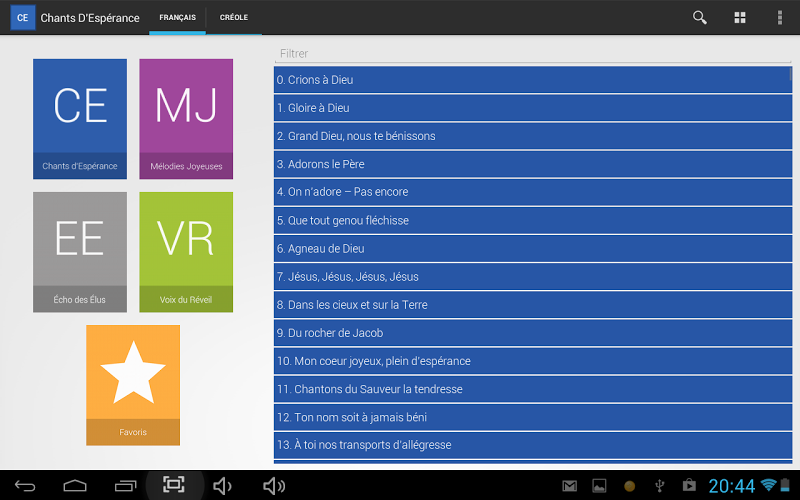Tap the 20:44 clock
800x500 pixels.
point(732,486)
